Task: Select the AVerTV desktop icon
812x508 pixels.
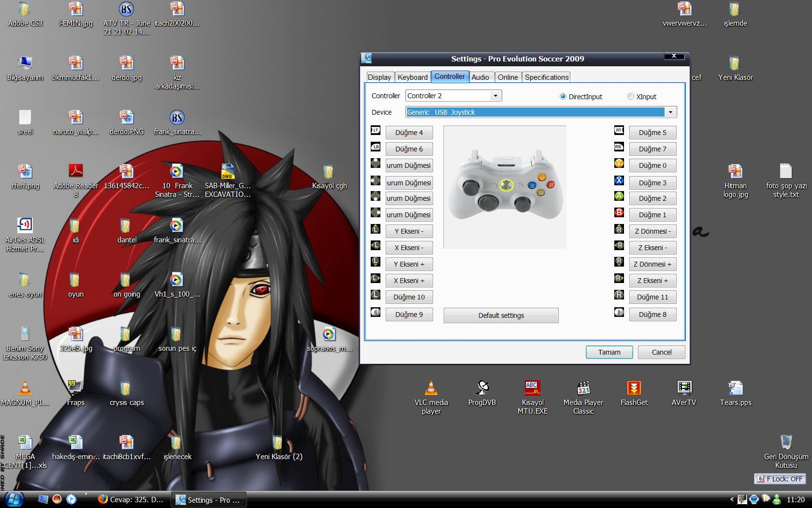Action: click(684, 393)
